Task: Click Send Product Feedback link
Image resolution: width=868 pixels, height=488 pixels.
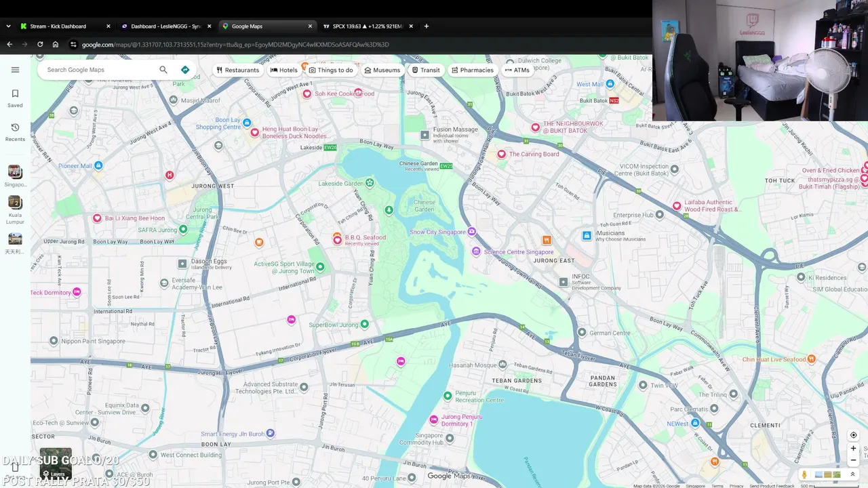Action: [772, 486]
